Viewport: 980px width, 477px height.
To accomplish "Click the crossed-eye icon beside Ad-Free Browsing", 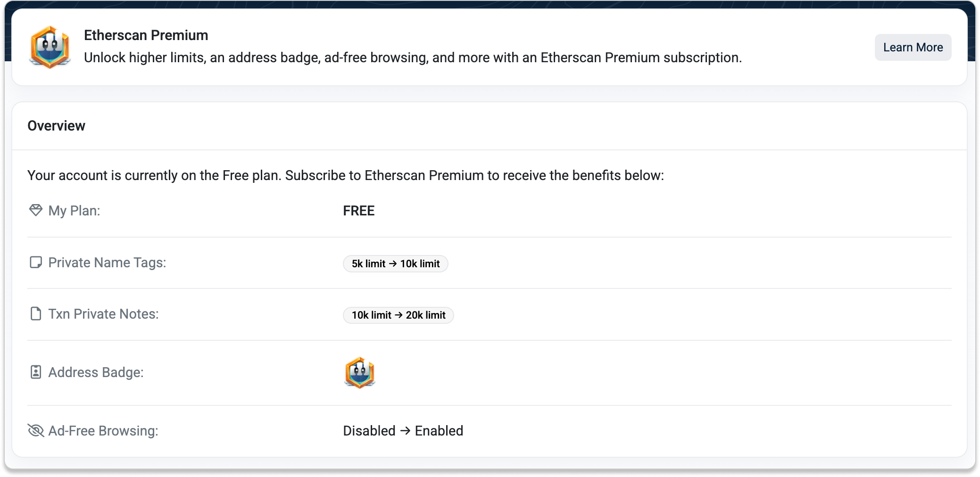I will [x=36, y=430].
